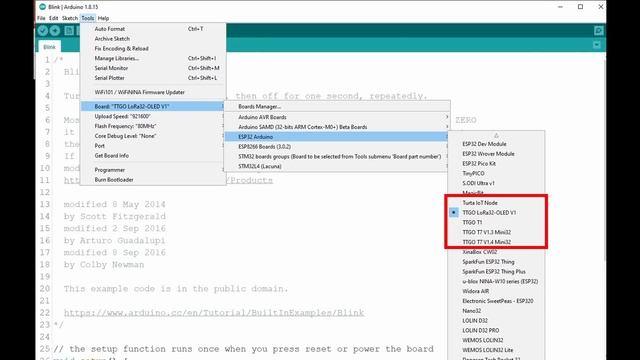Screen dimensions: 640x360
Task: Select WiFi101 / WiFiNINA Firmware Updater
Action: click(x=153, y=92)
